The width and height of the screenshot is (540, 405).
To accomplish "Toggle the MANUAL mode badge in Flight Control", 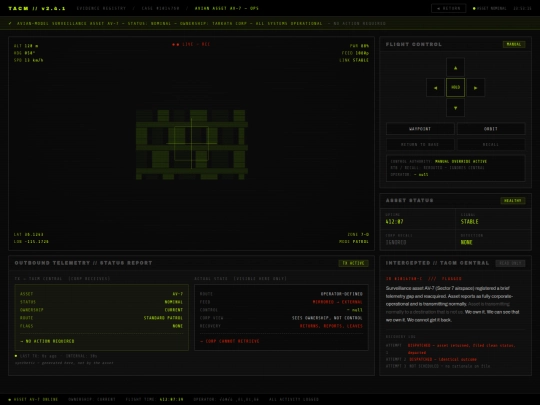I will coord(514,44).
